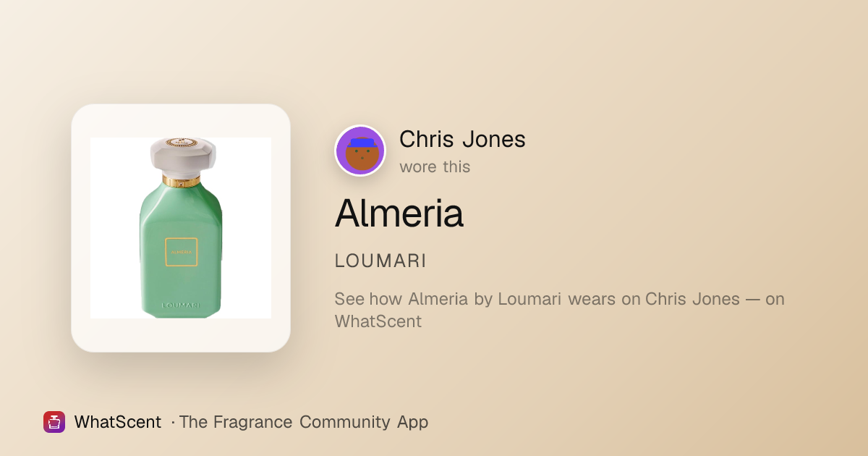Click "WhatScent" at the end of the description
868x456 pixels.
tap(378, 321)
